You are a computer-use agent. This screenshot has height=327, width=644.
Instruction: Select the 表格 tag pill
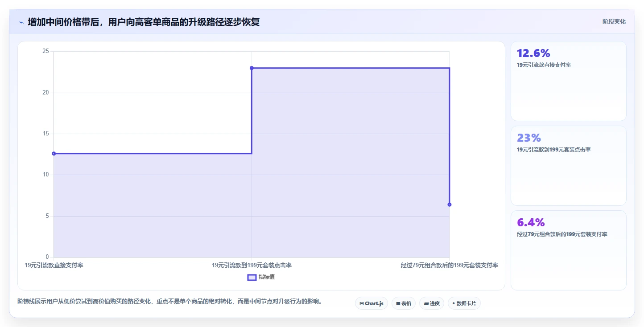click(x=404, y=303)
